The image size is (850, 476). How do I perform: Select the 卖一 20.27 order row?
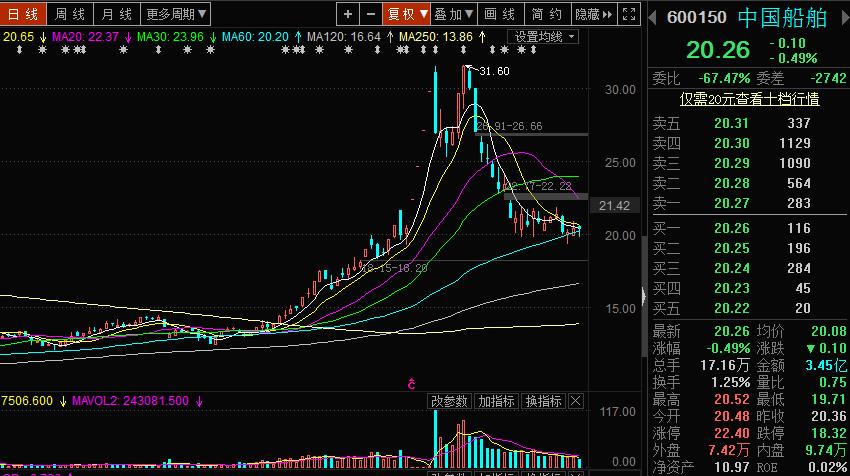[749, 203]
